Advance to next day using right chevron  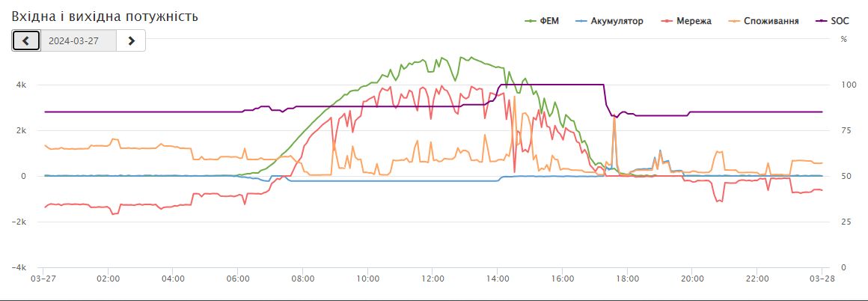click(x=131, y=40)
